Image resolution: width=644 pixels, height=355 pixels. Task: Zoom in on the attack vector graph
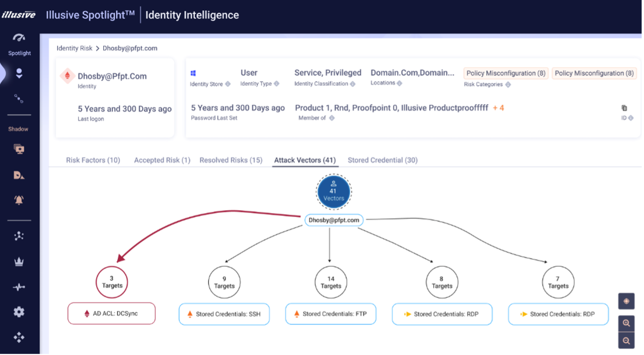coord(626,323)
